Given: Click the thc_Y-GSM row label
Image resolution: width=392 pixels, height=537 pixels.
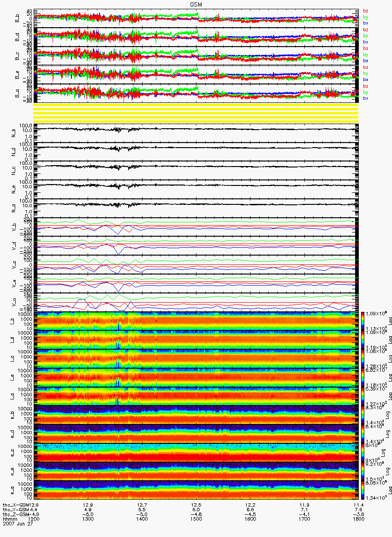Looking at the screenshot, I should click(x=16, y=510).
